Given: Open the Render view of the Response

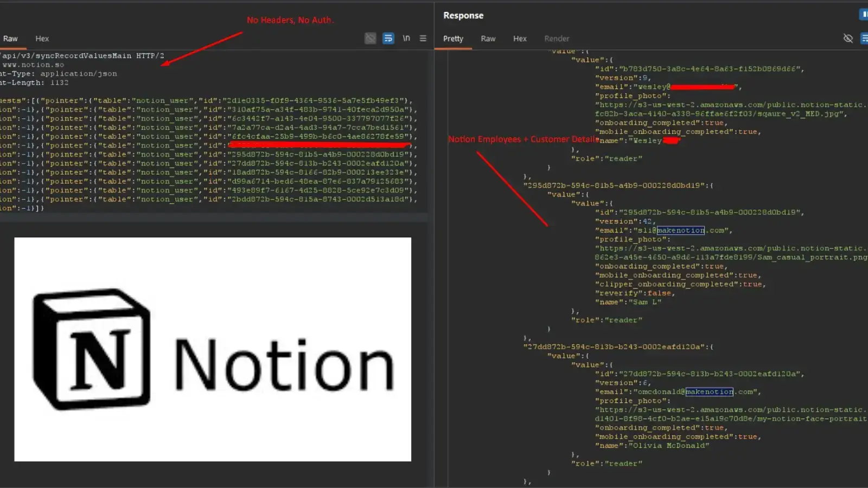Looking at the screenshot, I should click(557, 38).
